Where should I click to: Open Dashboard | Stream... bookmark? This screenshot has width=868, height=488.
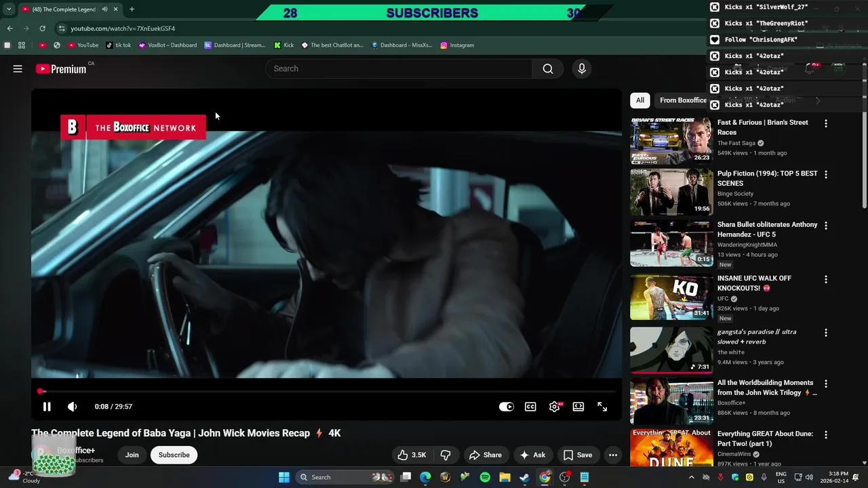click(235, 45)
